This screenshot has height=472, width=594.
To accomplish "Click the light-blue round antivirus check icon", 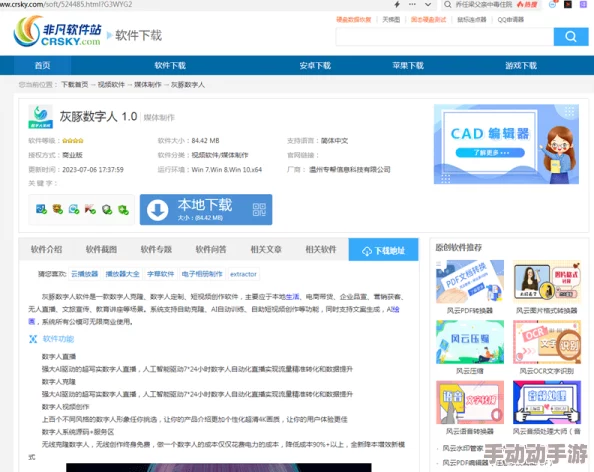I will [74, 209].
